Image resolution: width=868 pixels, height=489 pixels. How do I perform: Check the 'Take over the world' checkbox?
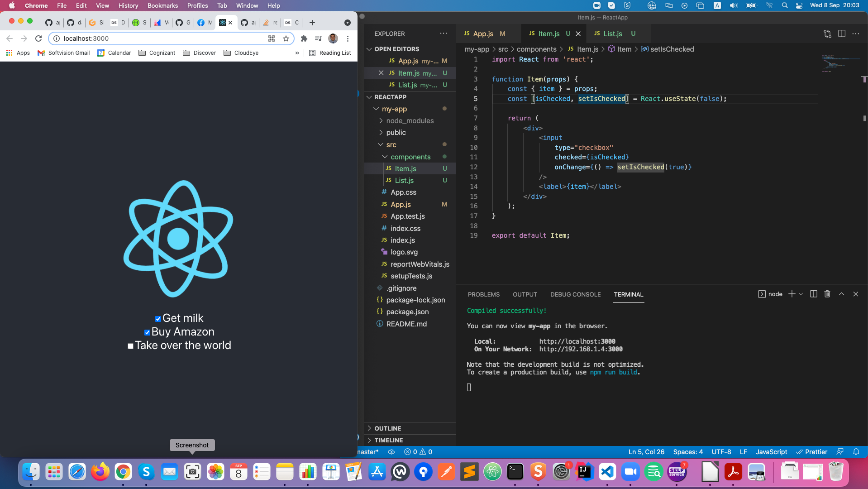pos(130,345)
